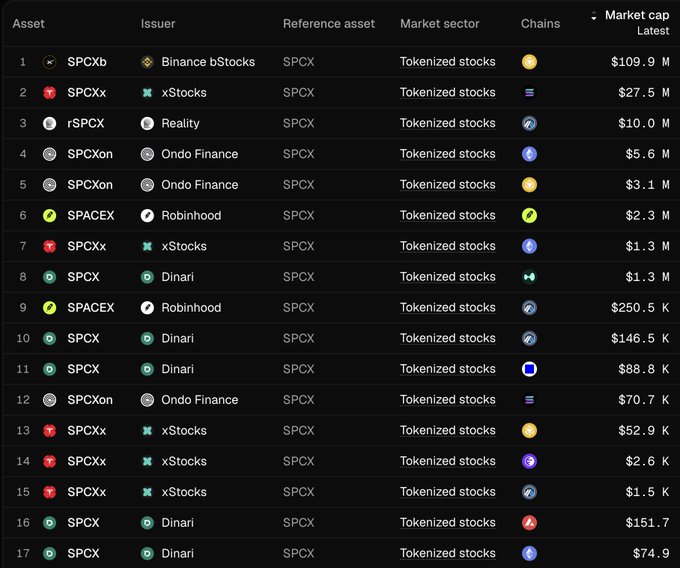This screenshot has width=680, height=568.
Task: Click the xStocks issuer icon in row 2
Action: click(x=147, y=93)
